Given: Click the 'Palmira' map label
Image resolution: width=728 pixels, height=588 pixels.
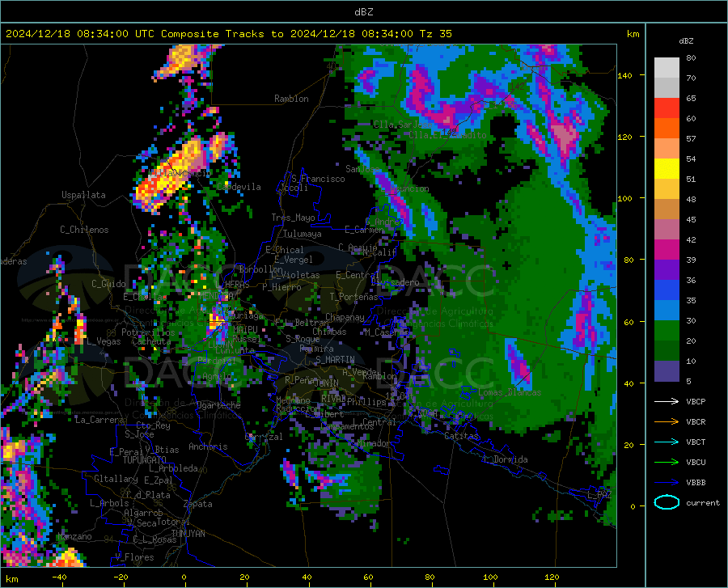Looking at the screenshot, I should (316, 349).
